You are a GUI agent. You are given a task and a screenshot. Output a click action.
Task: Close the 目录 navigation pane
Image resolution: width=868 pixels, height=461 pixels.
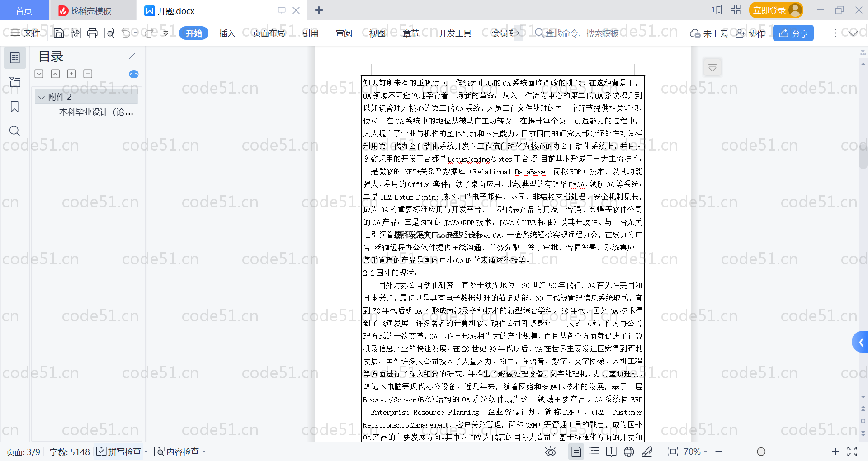point(132,56)
